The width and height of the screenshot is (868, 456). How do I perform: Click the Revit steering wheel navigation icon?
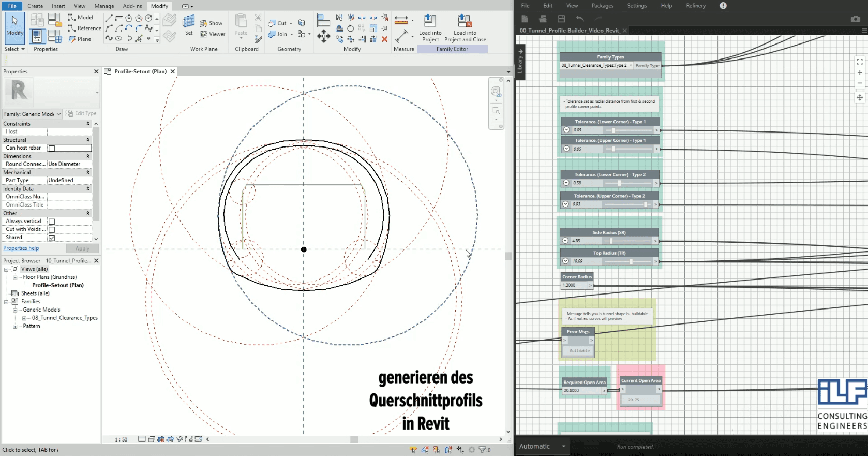(x=496, y=92)
